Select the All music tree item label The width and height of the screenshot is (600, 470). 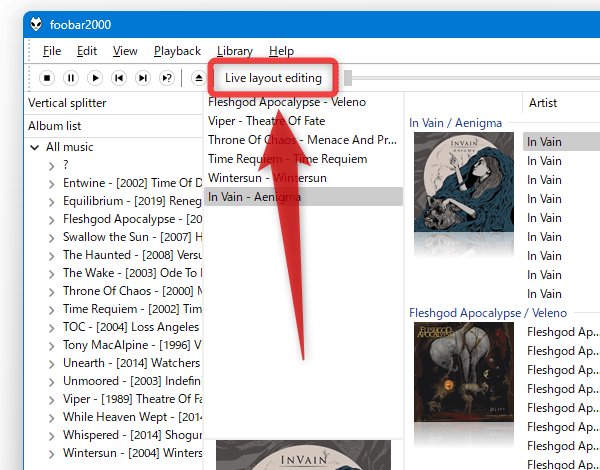pos(69,147)
